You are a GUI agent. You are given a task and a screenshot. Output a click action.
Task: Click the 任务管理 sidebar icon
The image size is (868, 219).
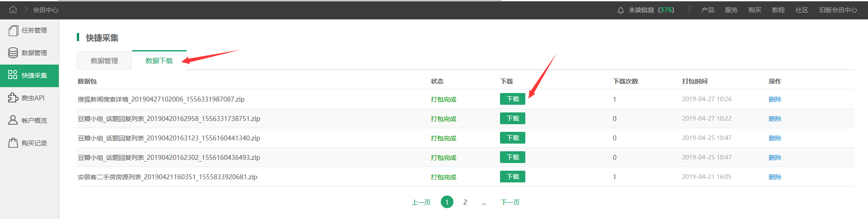13,30
